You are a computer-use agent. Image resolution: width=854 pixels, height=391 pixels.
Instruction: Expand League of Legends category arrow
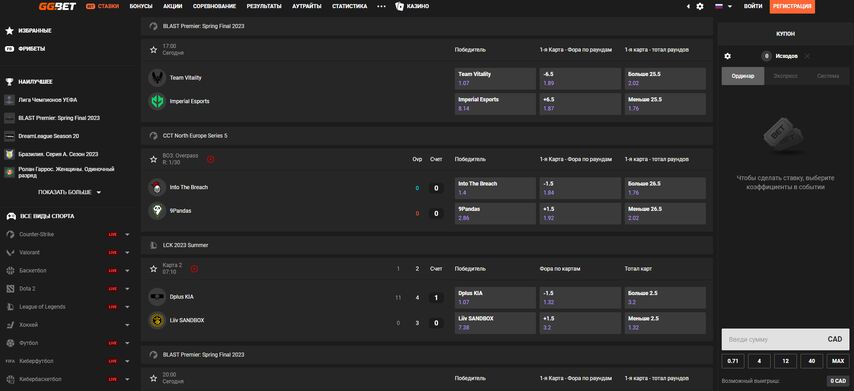[x=127, y=307]
